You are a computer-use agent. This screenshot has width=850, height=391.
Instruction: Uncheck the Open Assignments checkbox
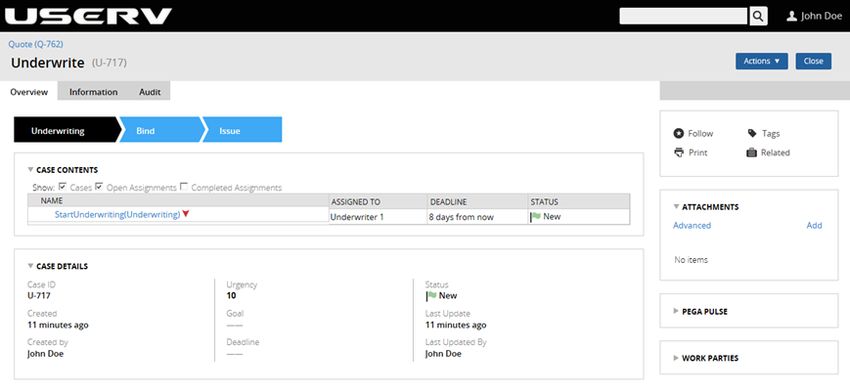click(99, 187)
